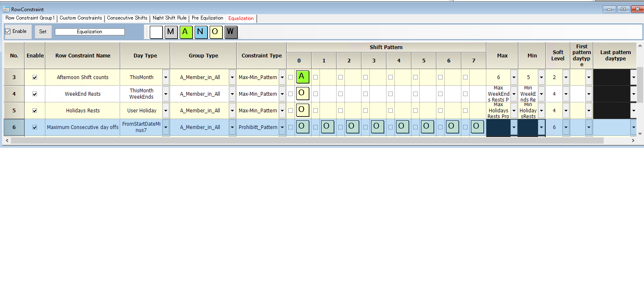Select row header number 6
This screenshot has width=644, height=288.
tap(14, 127)
